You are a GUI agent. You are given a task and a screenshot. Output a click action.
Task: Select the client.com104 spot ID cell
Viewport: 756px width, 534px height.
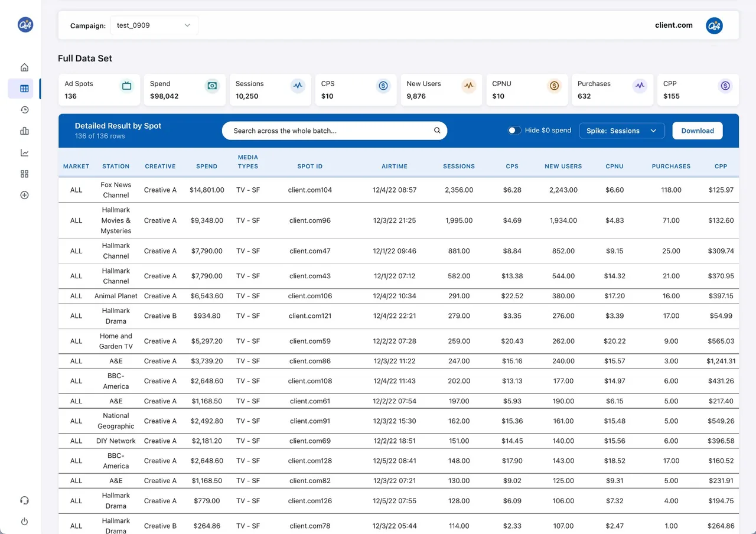pos(310,190)
